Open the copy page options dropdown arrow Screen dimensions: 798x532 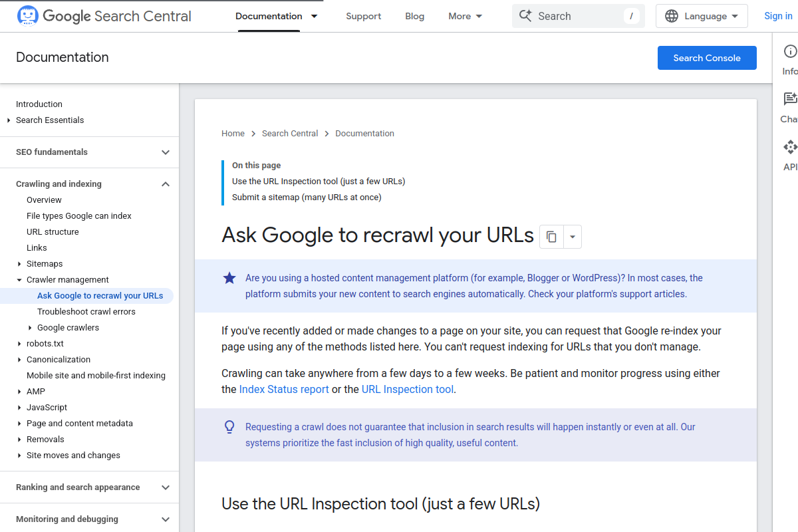[x=573, y=236]
